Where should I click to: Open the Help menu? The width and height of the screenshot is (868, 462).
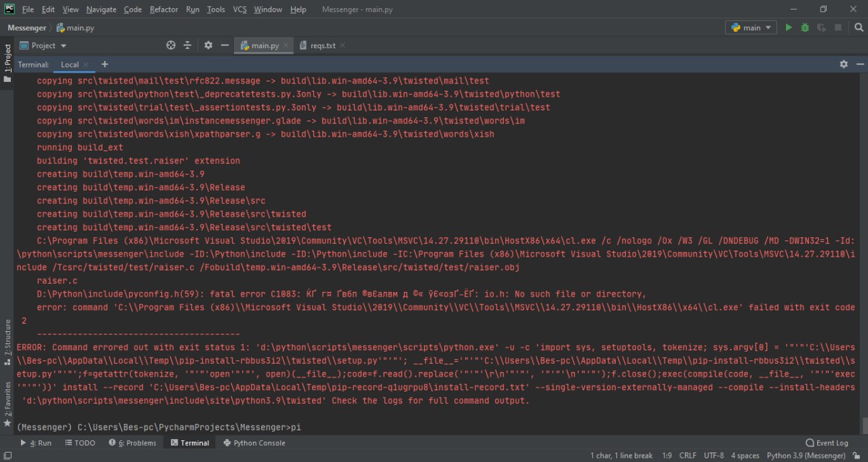click(298, 9)
